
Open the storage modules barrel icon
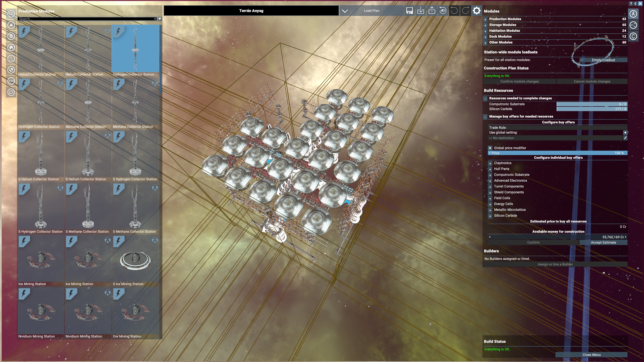[x=11, y=36]
